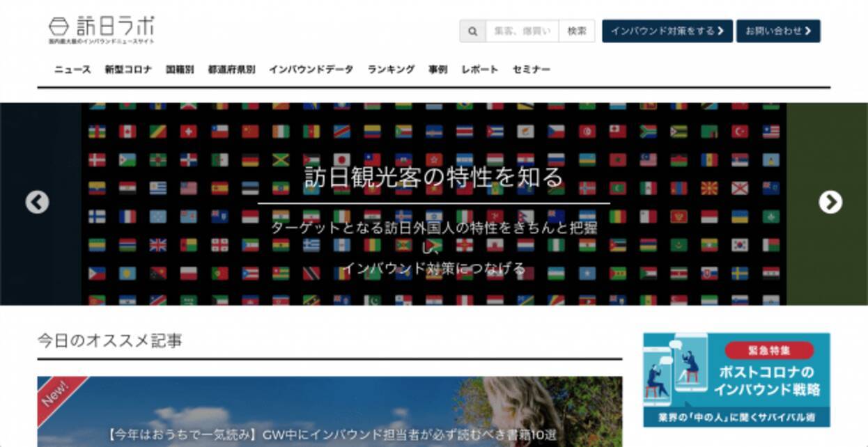
Task: Open the お問い合わせ contact button
Action: click(x=778, y=31)
